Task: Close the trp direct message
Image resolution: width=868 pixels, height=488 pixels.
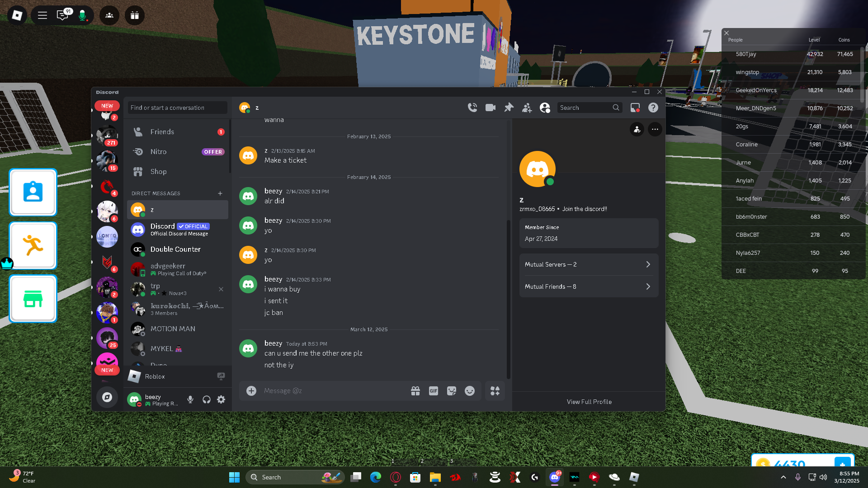Action: pos(221,289)
